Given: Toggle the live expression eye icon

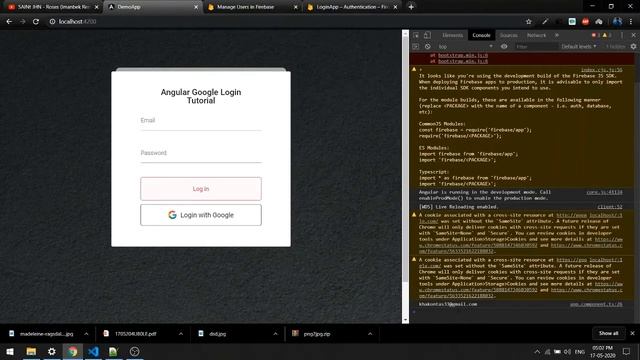Looking at the screenshot, I should pos(504,47).
